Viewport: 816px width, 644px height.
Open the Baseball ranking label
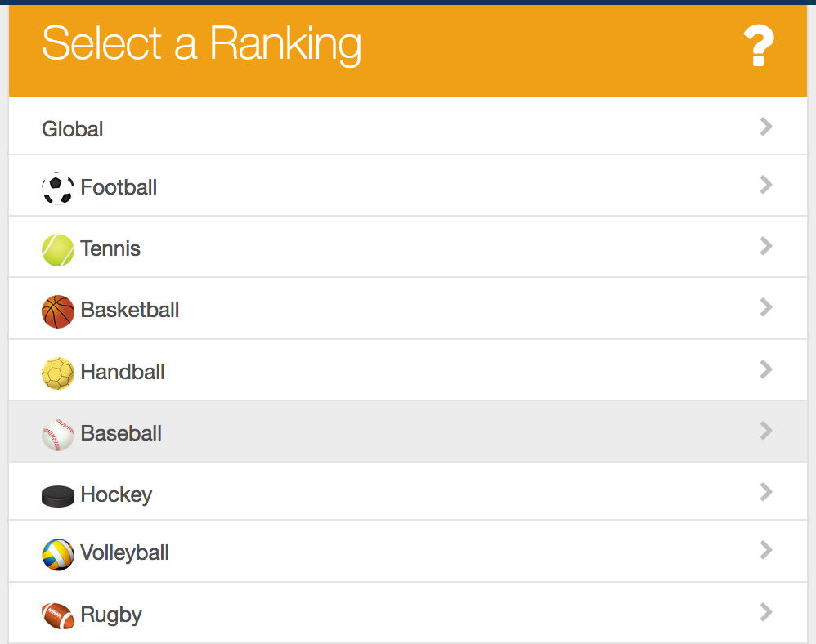[x=121, y=433]
